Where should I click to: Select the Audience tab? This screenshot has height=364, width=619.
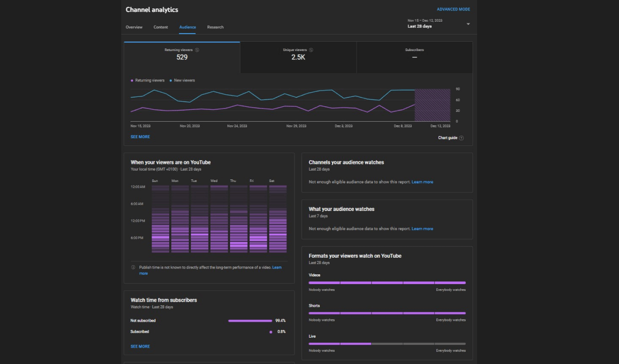(188, 27)
